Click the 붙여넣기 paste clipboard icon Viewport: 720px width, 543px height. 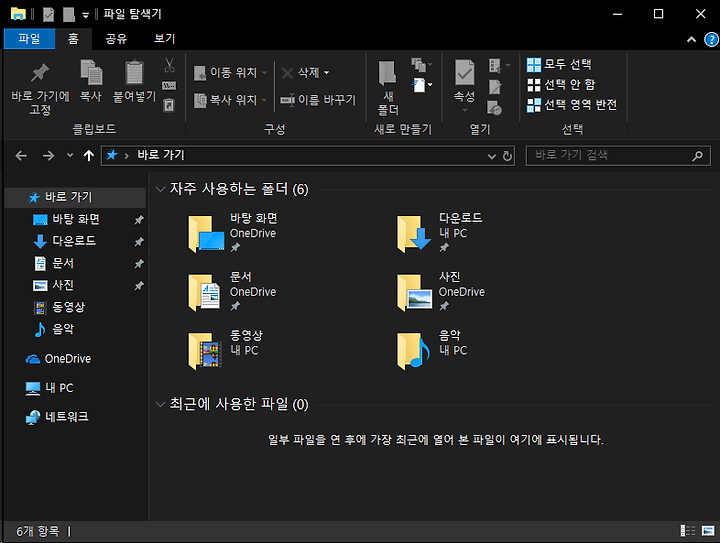[134, 73]
